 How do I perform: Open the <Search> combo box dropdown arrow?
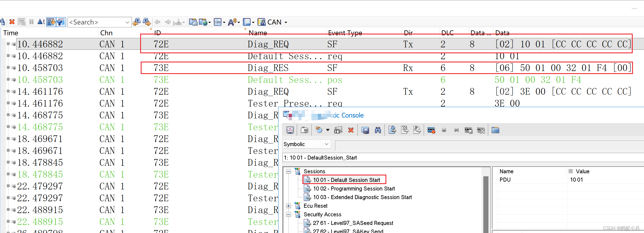tap(128, 22)
